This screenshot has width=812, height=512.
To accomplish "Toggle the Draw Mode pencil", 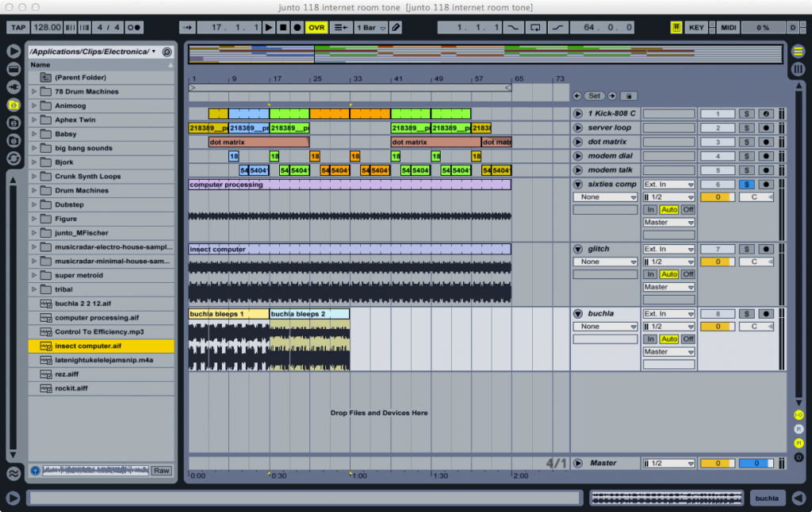I will click(396, 28).
